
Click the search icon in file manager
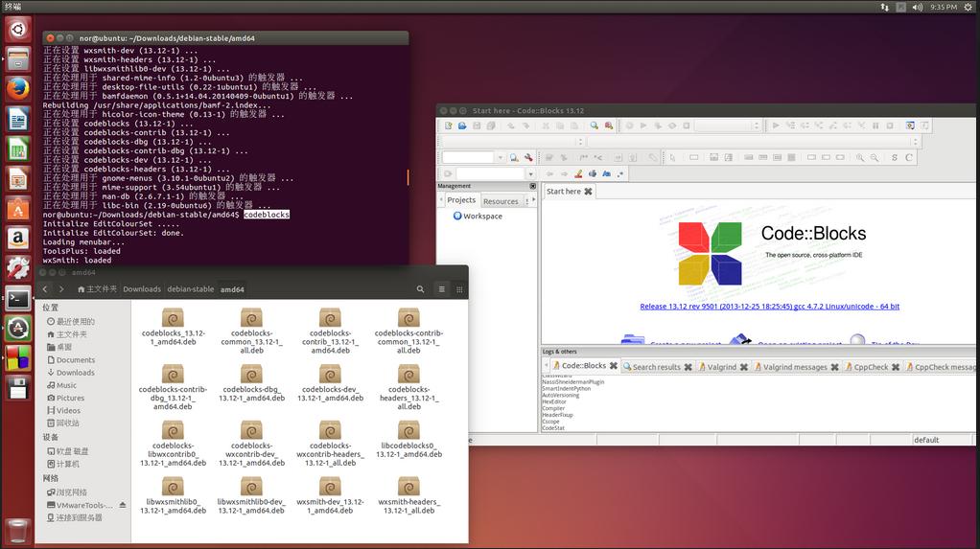pyautogui.click(x=420, y=289)
